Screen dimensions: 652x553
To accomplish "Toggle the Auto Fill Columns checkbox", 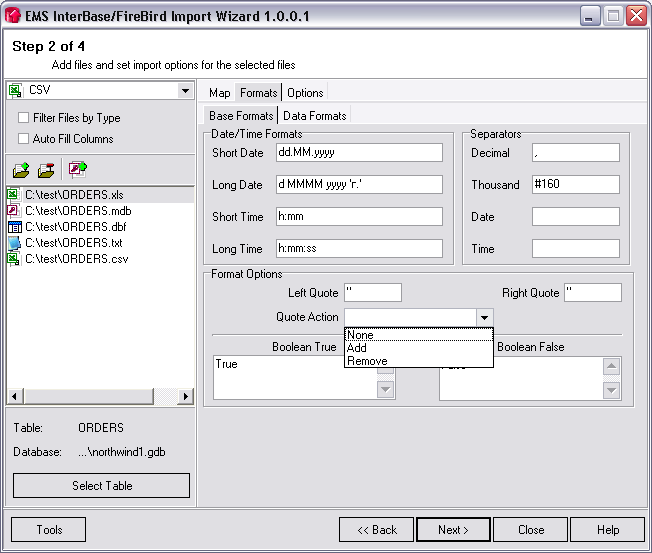I will point(23,138).
